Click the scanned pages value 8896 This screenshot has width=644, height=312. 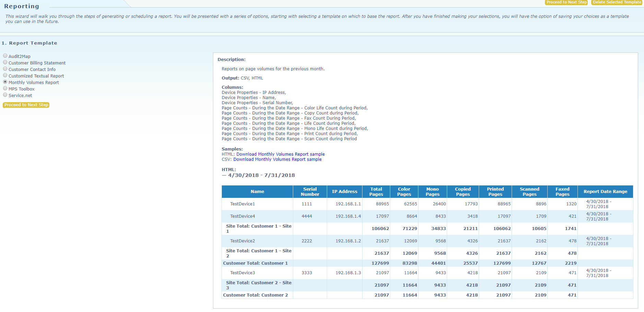[541, 204]
